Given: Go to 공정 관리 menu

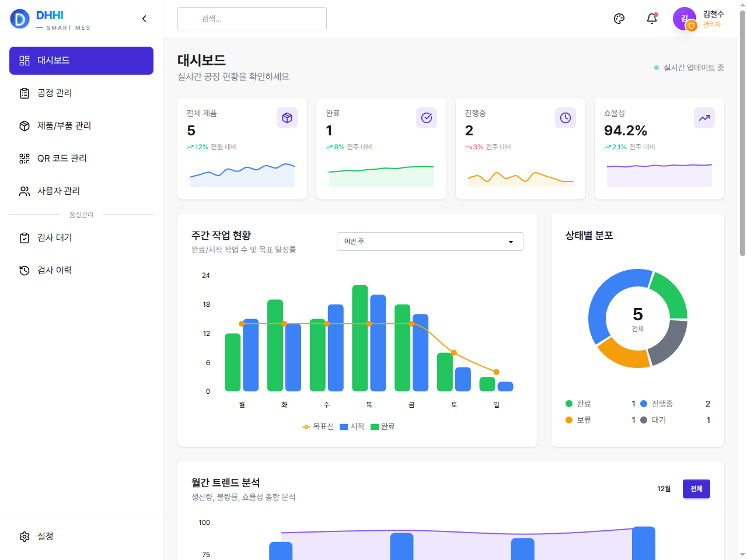Looking at the screenshot, I should [x=81, y=93].
